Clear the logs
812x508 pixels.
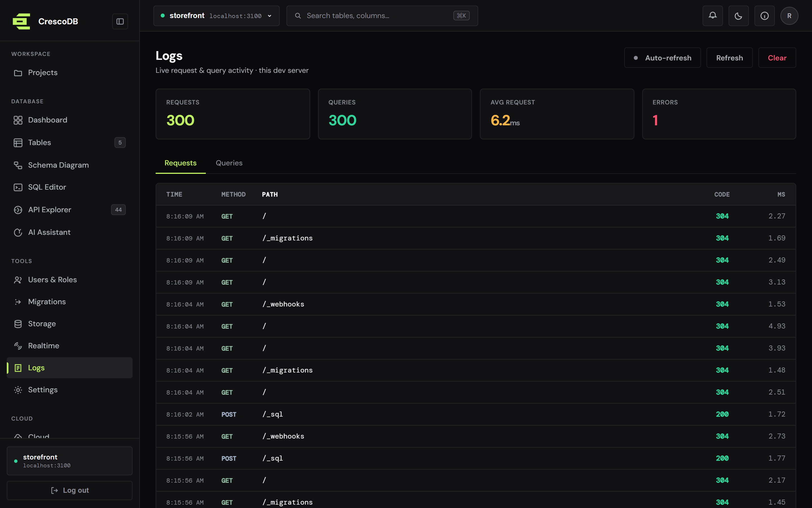pyautogui.click(x=777, y=58)
